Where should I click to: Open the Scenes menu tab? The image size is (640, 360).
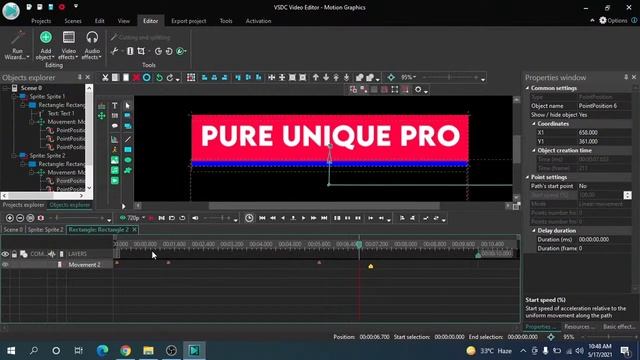73,21
